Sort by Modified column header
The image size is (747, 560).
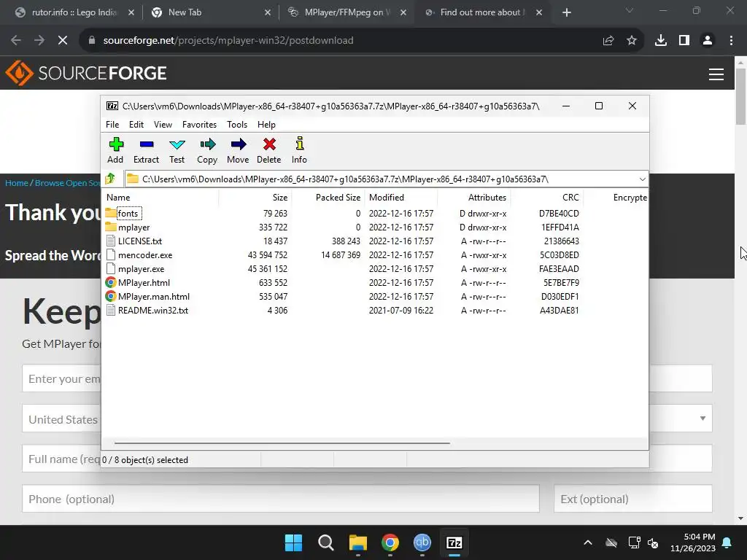click(401, 197)
